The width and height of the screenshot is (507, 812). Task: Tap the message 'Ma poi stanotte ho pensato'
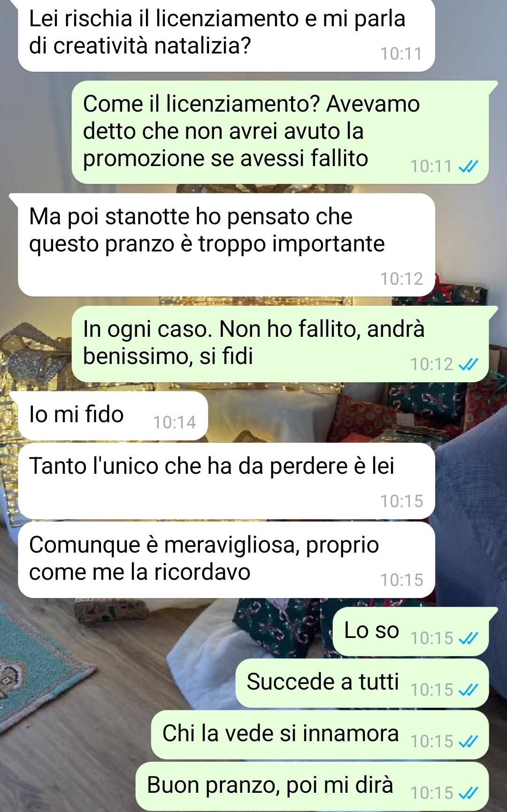point(226,245)
